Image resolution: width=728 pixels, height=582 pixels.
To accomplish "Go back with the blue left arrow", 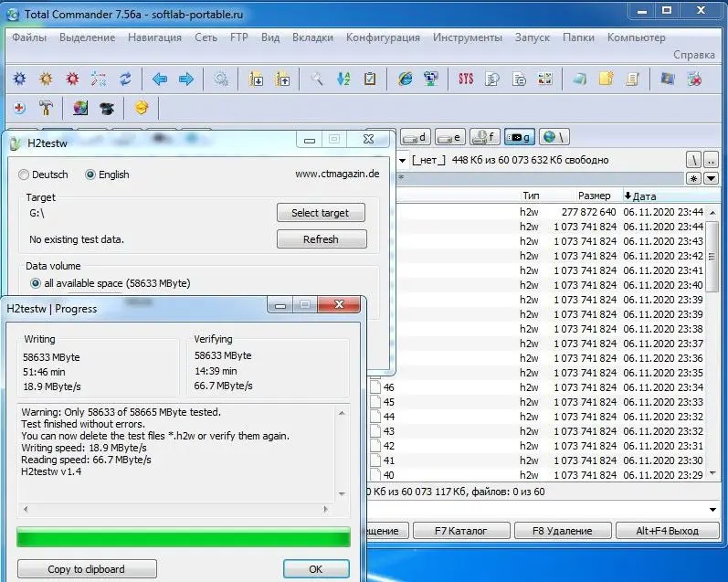I will (x=160, y=79).
